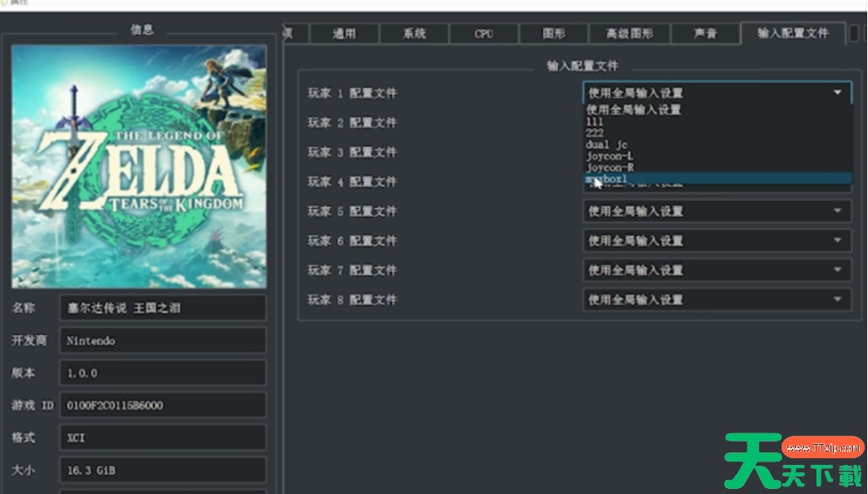
Task: Click the 玩家 8 配置文件 label
Action: (x=352, y=299)
